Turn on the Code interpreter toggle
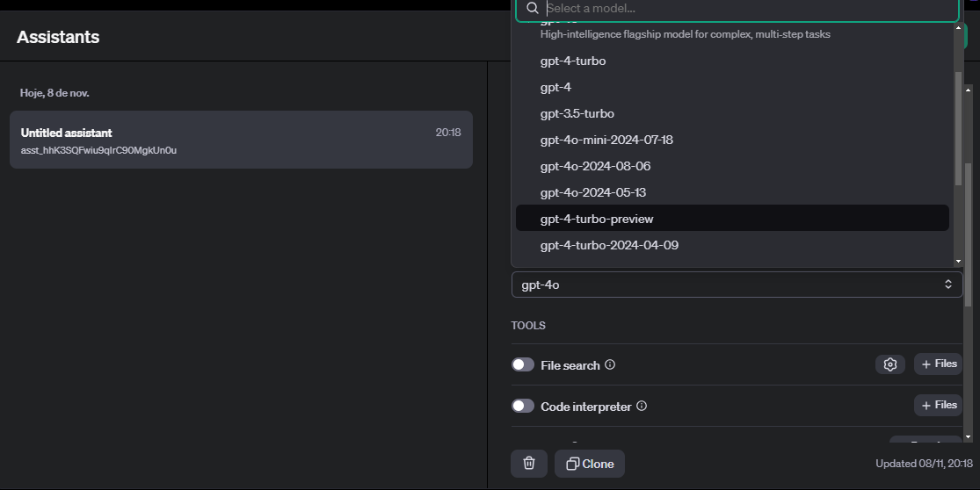The height and width of the screenshot is (490, 980). tap(523, 407)
